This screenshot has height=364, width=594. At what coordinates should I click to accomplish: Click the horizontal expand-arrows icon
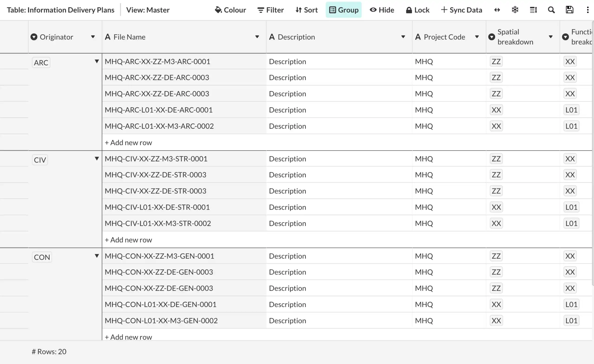(x=497, y=10)
